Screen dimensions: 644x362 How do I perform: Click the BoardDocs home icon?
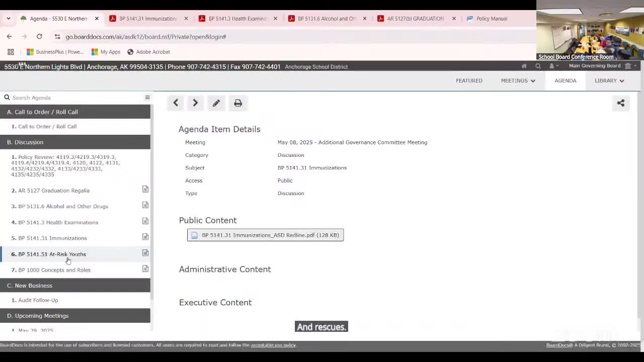click(524, 66)
